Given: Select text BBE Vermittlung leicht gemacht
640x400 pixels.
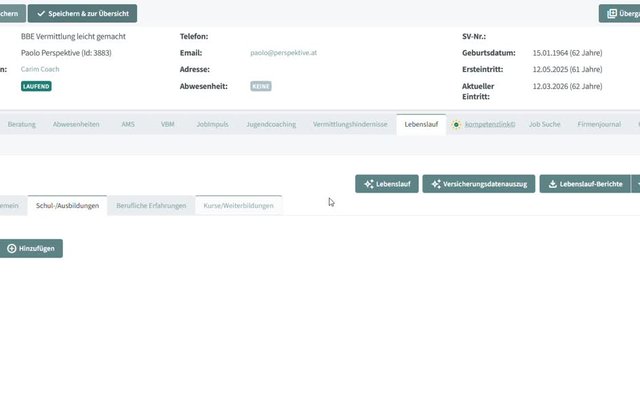Looking at the screenshot, I should [x=73, y=36].
